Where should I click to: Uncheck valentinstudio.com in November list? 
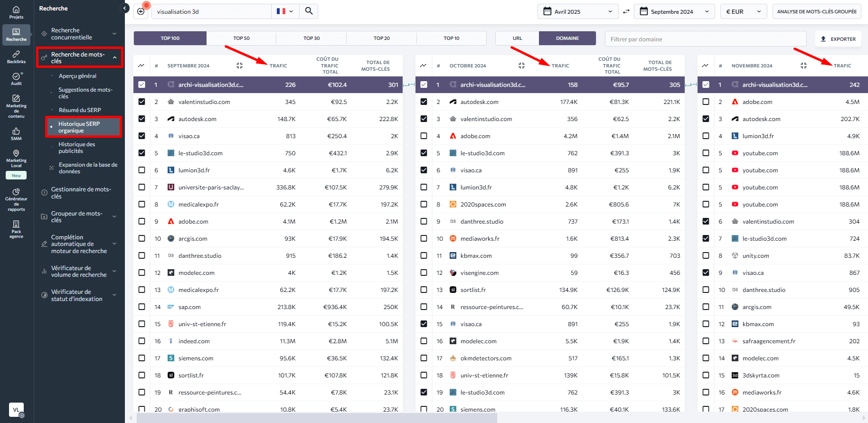(x=706, y=221)
